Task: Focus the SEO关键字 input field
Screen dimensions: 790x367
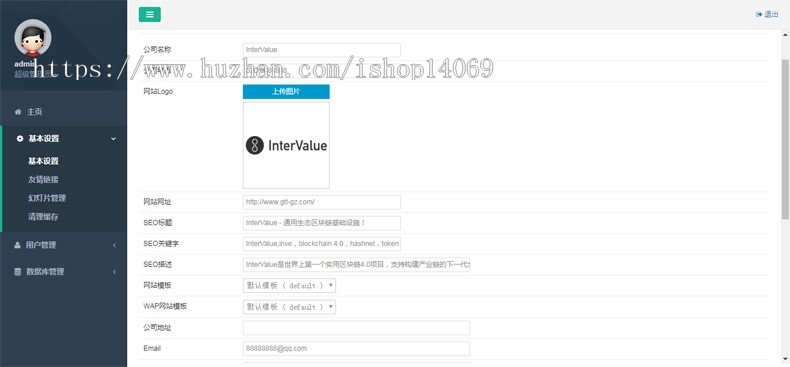Action: click(x=321, y=244)
